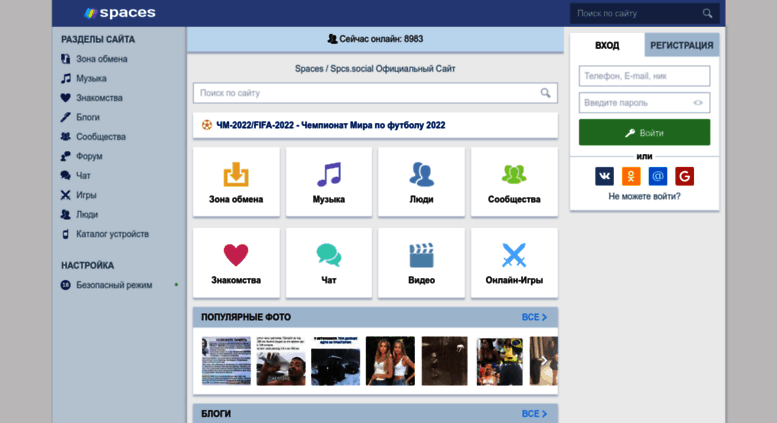
Task: Click the Не можете войти? link
Action: 644,196
